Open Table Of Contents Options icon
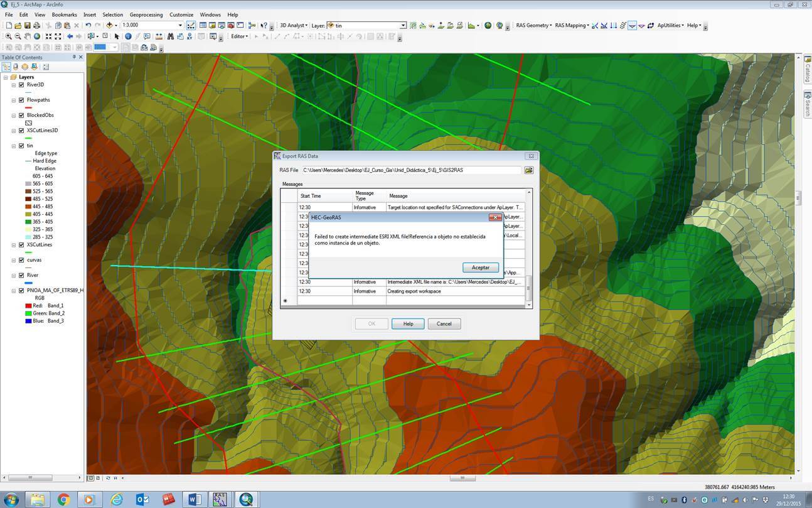This screenshot has height=508, width=812. tap(45, 67)
